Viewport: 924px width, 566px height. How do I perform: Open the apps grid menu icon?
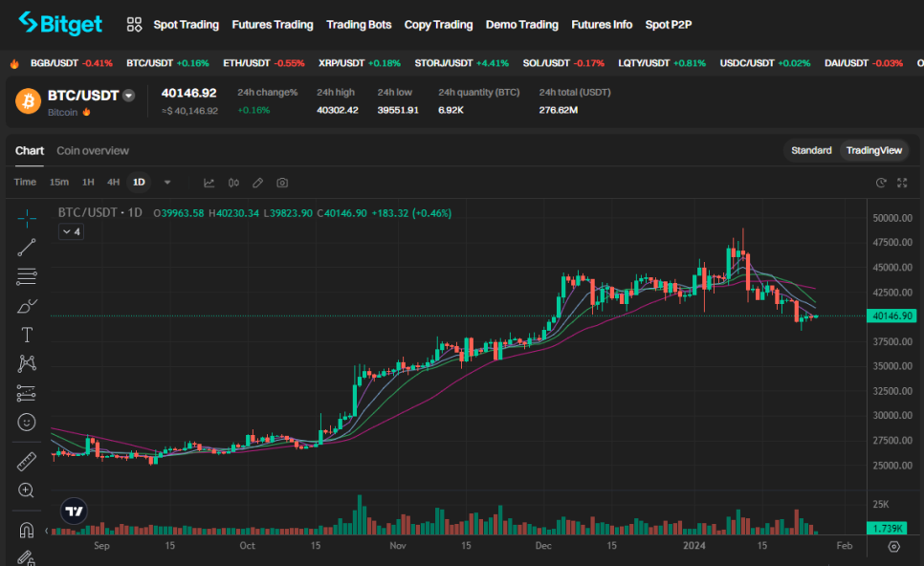pyautogui.click(x=134, y=25)
